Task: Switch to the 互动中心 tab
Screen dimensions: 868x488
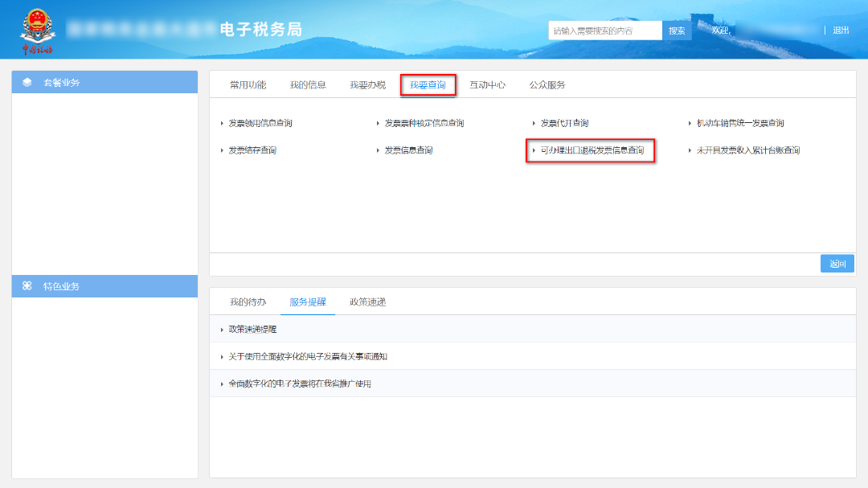Action: (488, 84)
